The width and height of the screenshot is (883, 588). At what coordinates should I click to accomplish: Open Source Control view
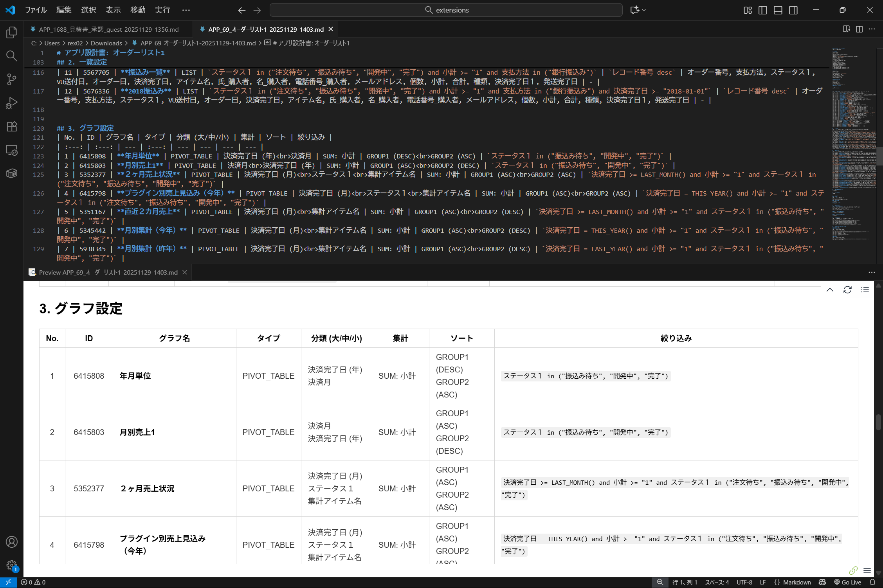click(x=12, y=79)
